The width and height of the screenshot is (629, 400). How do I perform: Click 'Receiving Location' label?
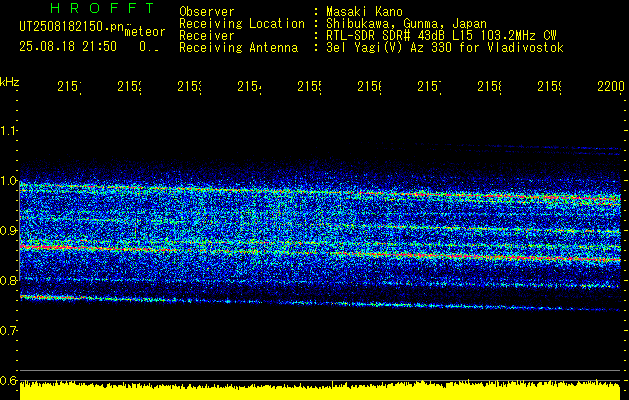[x=242, y=24]
